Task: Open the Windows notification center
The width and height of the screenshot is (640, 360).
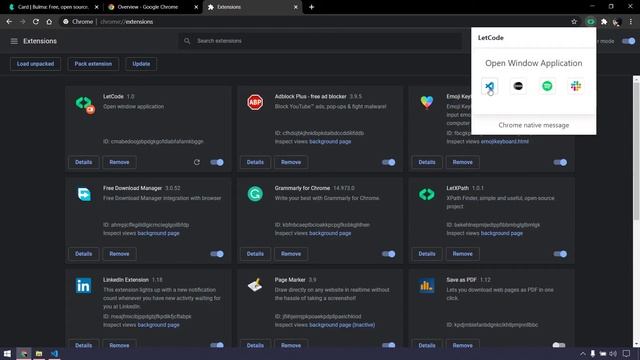Action: pos(627,353)
